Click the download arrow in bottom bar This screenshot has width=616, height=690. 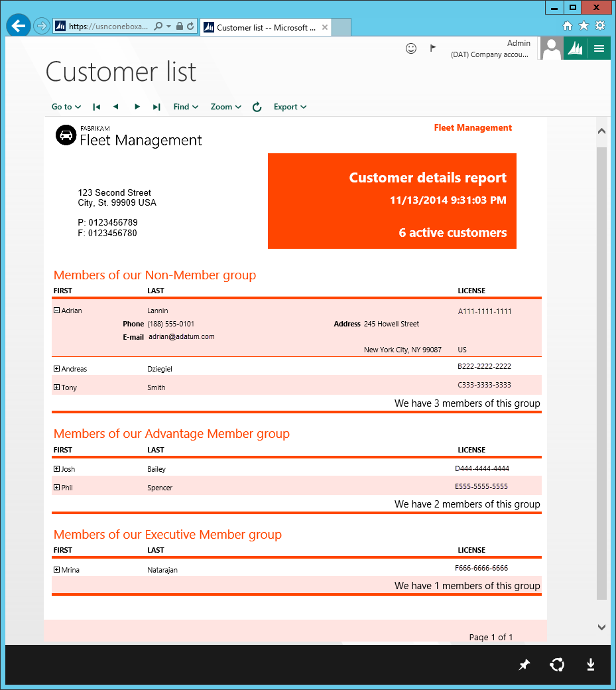pyautogui.click(x=591, y=665)
